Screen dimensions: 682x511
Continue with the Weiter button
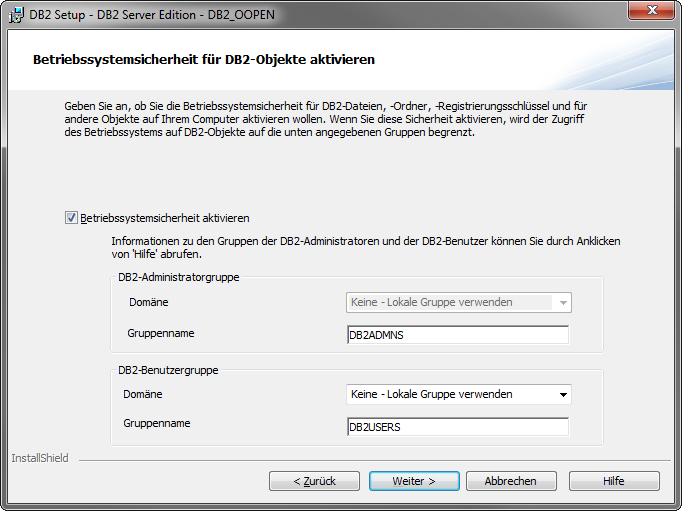[414, 481]
